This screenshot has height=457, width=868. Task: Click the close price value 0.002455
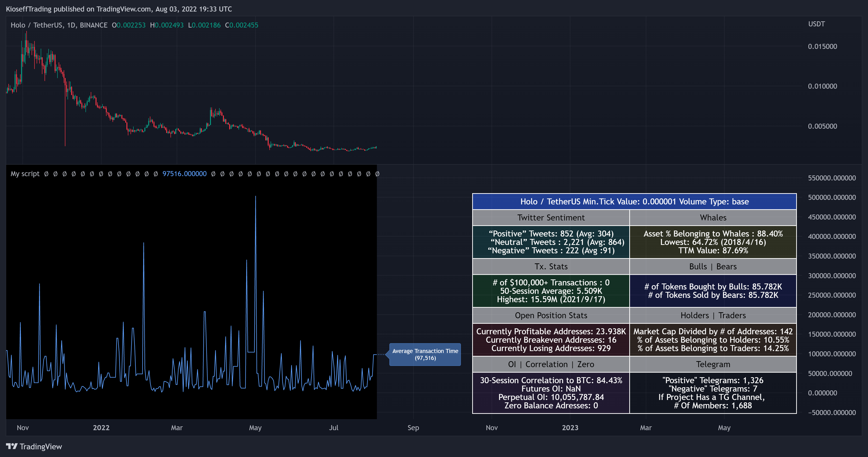244,25
